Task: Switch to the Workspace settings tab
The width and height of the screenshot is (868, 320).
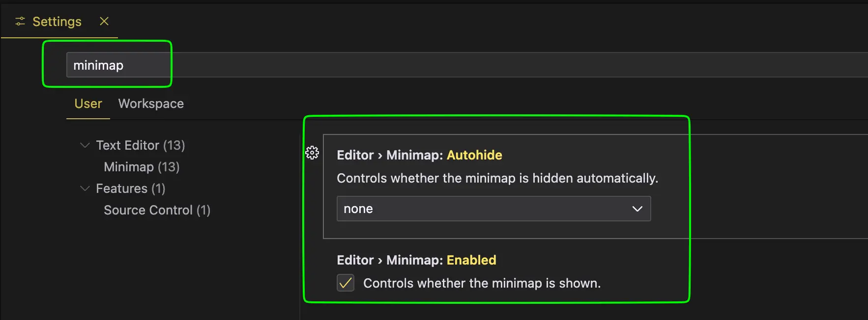Action: click(x=151, y=104)
